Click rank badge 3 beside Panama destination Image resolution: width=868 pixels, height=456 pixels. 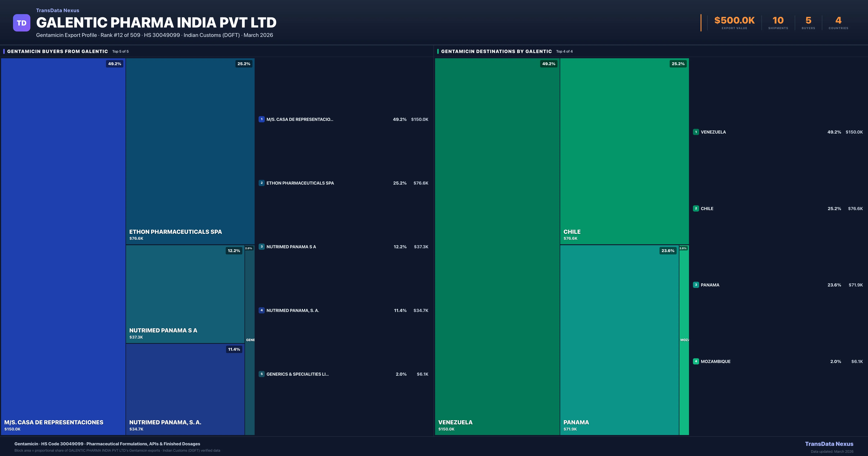point(696,285)
